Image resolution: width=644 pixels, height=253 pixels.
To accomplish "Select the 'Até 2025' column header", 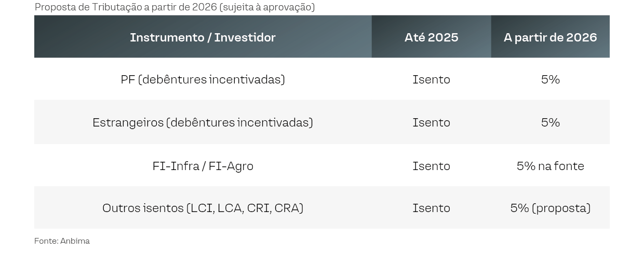I will (x=431, y=37).
